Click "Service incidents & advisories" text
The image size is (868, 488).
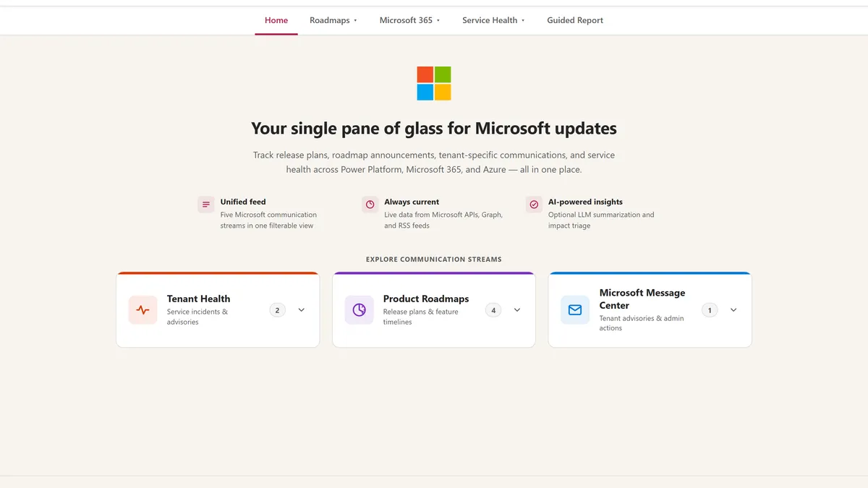click(197, 317)
